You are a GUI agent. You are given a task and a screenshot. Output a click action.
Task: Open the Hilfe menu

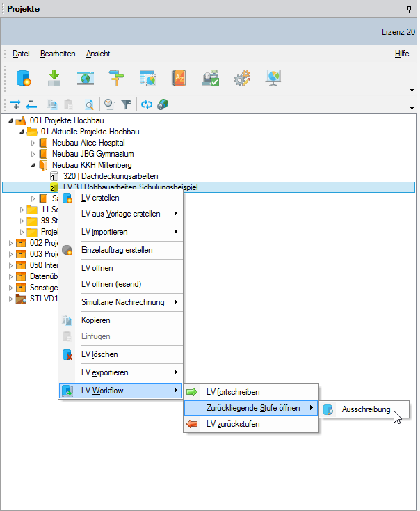click(402, 54)
